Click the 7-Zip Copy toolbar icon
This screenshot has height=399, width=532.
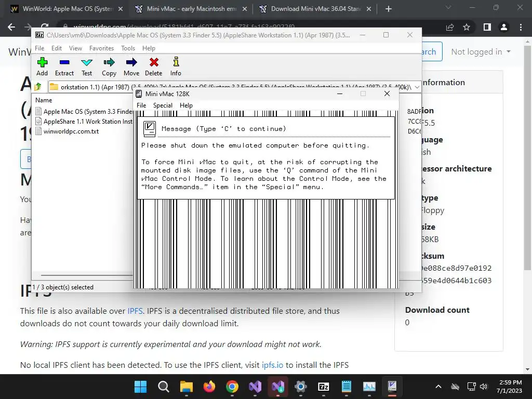(109, 66)
